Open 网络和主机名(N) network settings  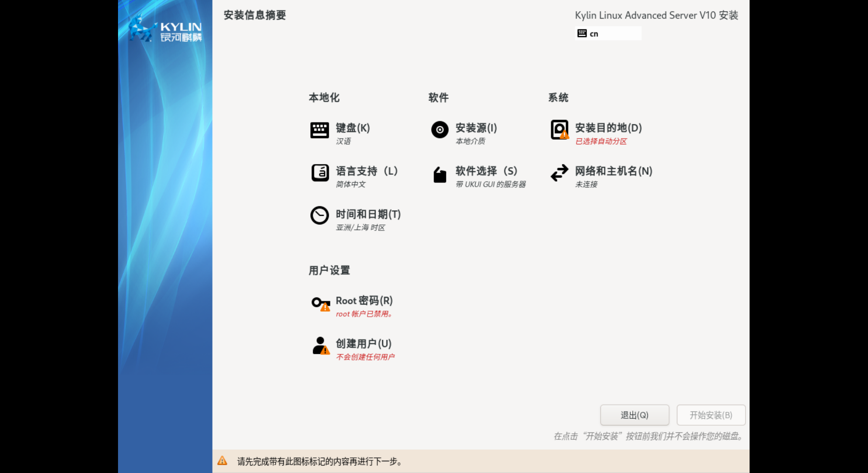coord(613,171)
